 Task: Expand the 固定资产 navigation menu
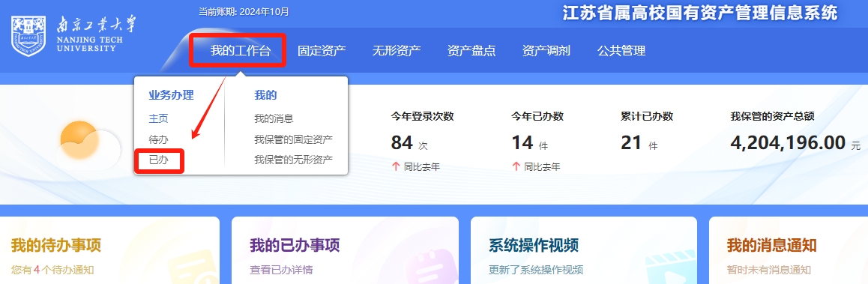[322, 51]
